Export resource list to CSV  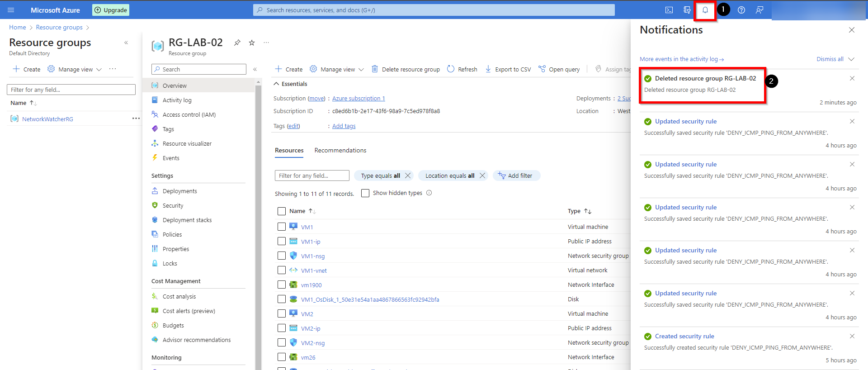click(x=508, y=69)
